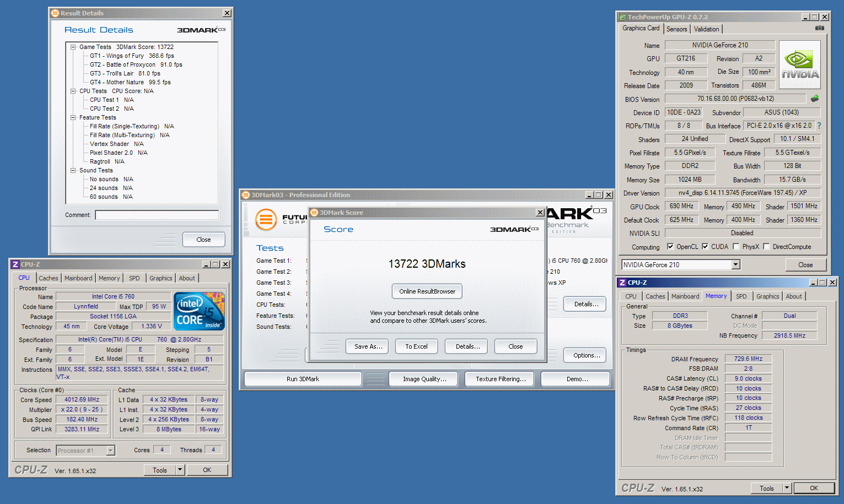Select the Vertex Shader tree row
The height and width of the screenshot is (504, 844).
coord(116,144)
